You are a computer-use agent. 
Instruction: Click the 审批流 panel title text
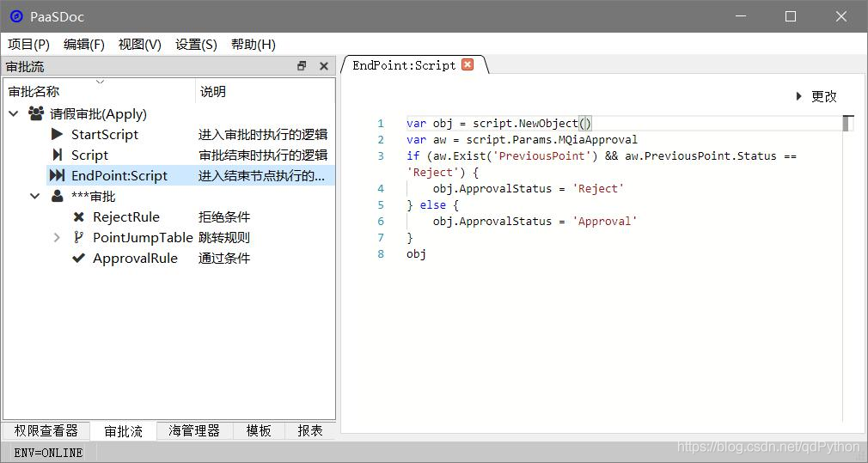click(x=25, y=67)
